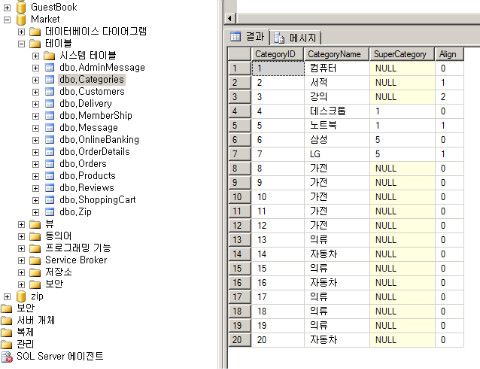
Task: Click the CategoryID cell with value 14
Action: point(278,254)
